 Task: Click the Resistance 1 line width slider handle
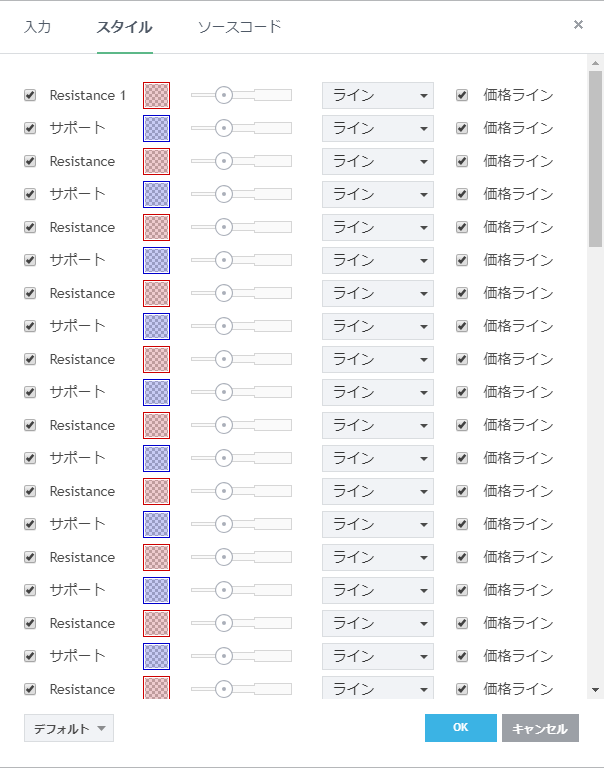coord(224,95)
